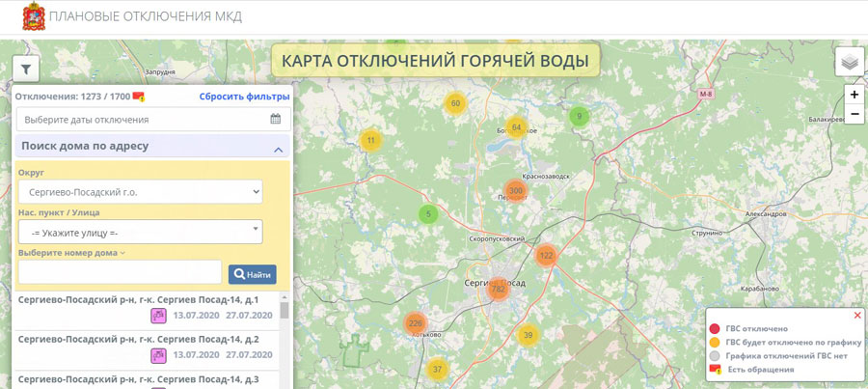The image size is (868, 389).
Task: Zoom out on the map
Action: point(854,114)
